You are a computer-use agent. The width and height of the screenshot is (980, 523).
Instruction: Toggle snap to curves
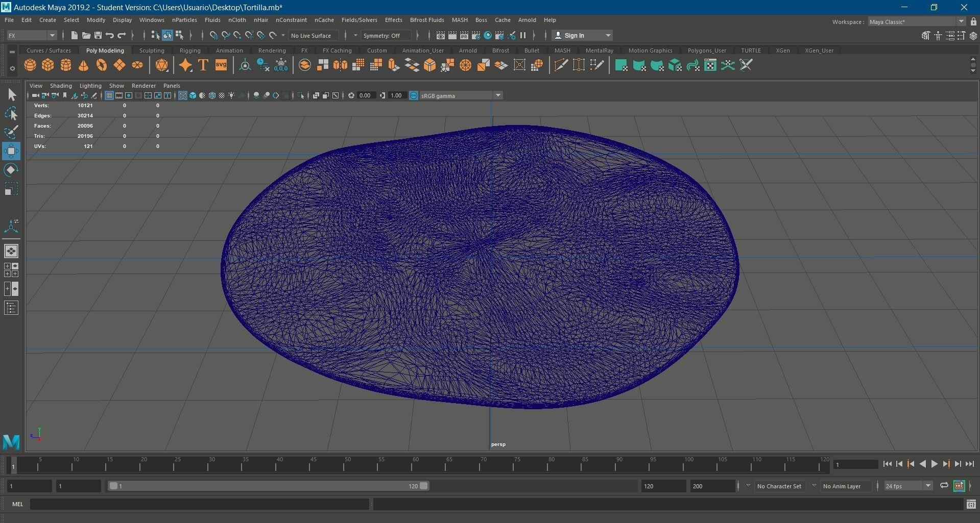pyautogui.click(x=225, y=35)
